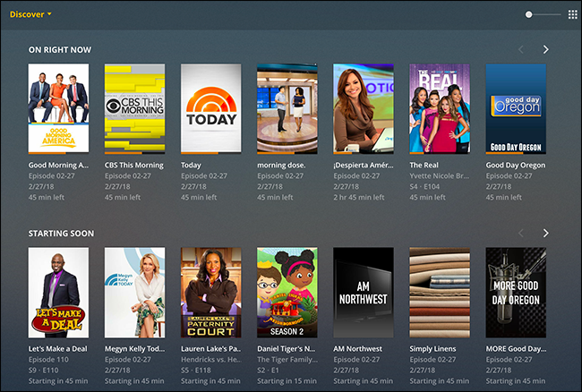Click 'The Real' title link
This screenshot has height=392, width=582.
click(424, 166)
